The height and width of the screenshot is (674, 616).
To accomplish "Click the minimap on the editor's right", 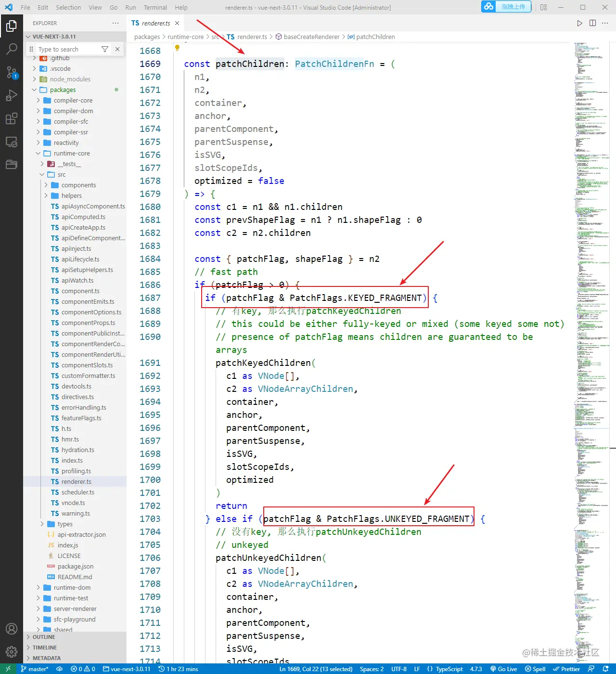I will [591, 351].
